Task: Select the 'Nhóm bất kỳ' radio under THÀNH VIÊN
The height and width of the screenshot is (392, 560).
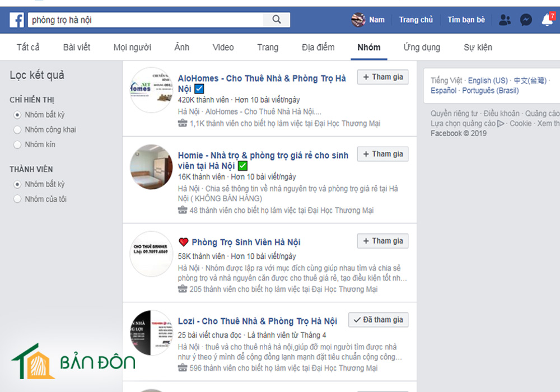Action: pyautogui.click(x=17, y=185)
